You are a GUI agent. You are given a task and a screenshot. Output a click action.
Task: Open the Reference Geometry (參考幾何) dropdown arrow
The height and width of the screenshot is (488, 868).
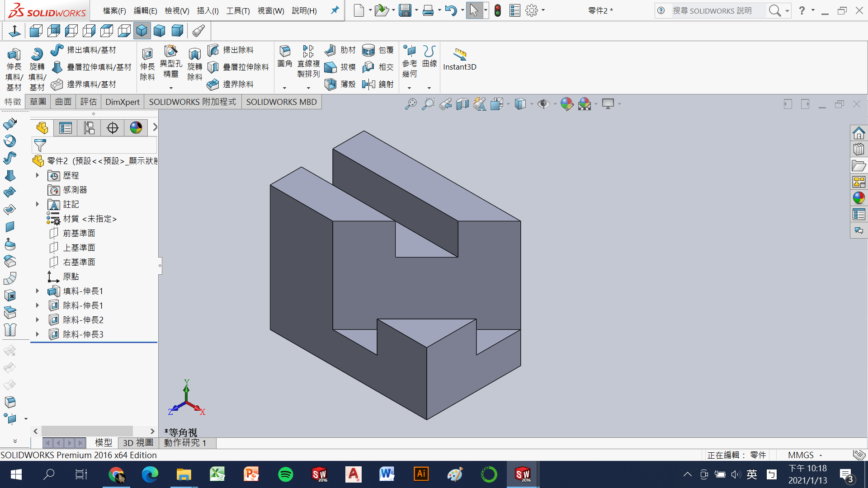coord(410,88)
